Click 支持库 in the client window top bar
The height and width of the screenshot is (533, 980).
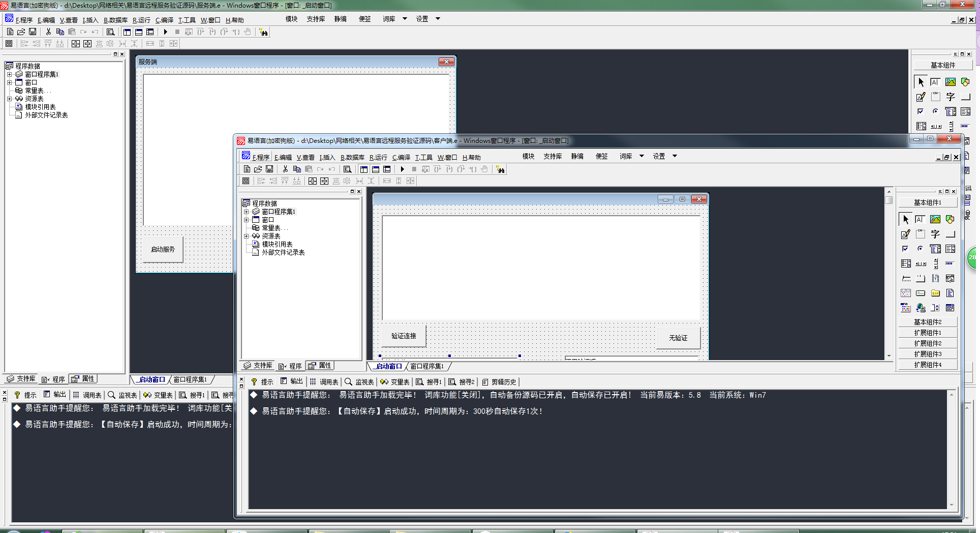tap(553, 156)
